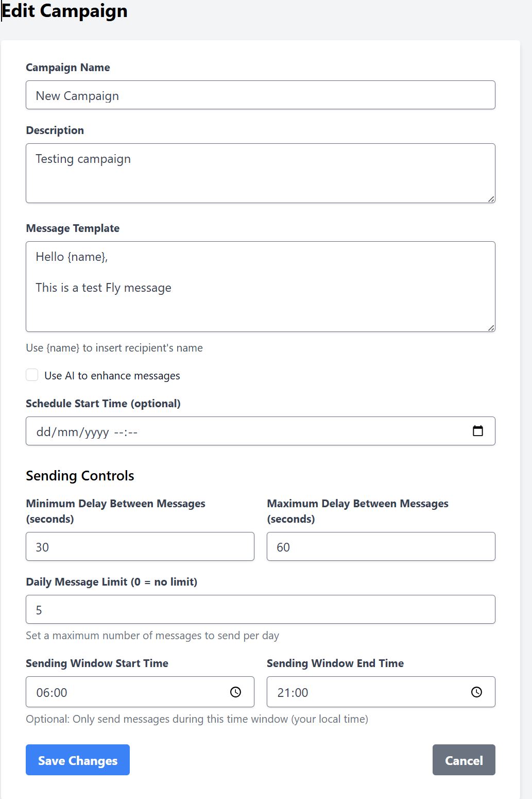This screenshot has height=799, width=532.
Task: Click into the Description text area
Action: click(260, 173)
